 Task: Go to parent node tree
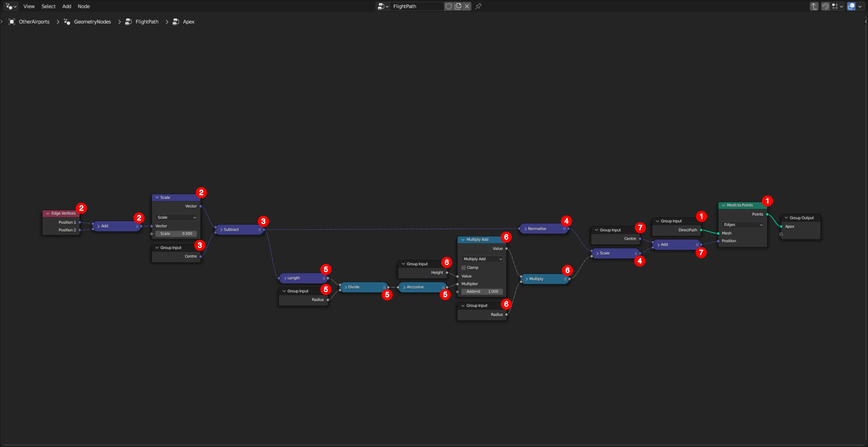coord(814,6)
